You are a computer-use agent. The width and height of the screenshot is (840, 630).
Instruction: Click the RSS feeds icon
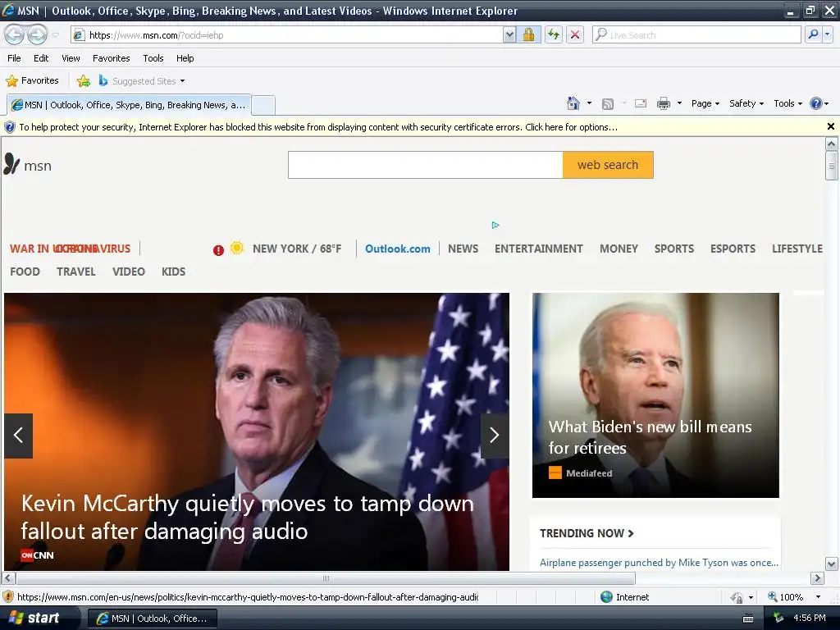[608, 103]
